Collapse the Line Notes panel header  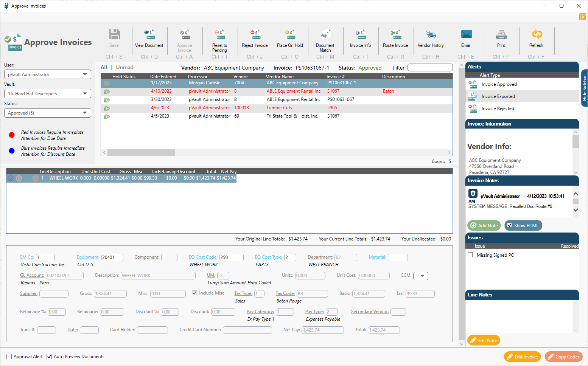(522, 295)
